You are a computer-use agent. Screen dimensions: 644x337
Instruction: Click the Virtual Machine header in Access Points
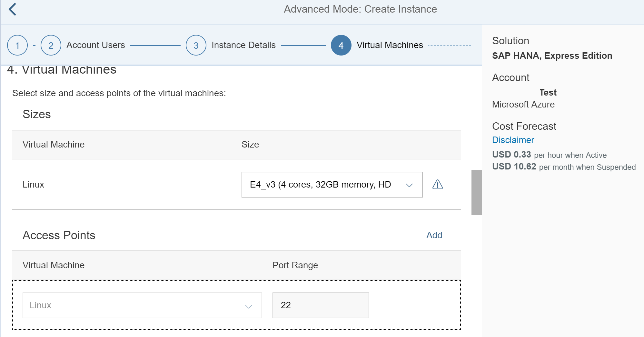tap(54, 265)
